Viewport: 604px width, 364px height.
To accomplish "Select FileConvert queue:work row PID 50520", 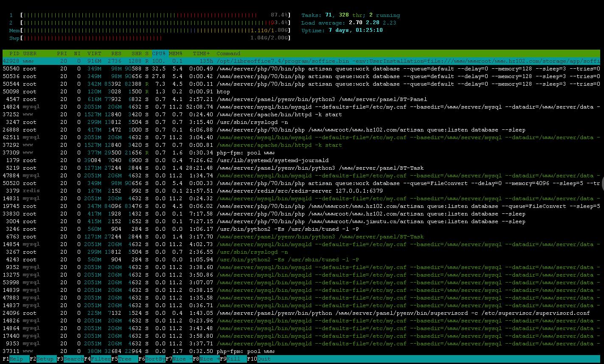I will (x=301, y=183).
